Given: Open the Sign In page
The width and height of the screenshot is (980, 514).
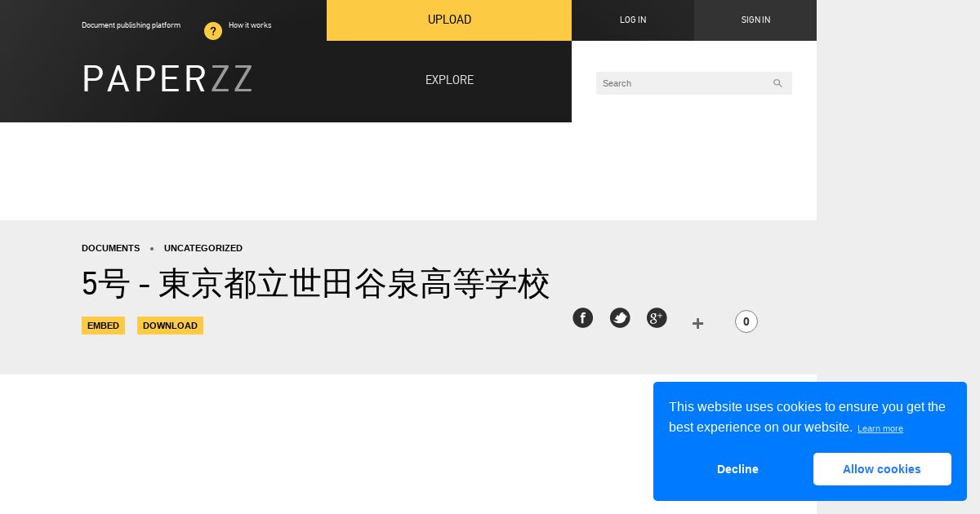Looking at the screenshot, I should pos(755,20).
